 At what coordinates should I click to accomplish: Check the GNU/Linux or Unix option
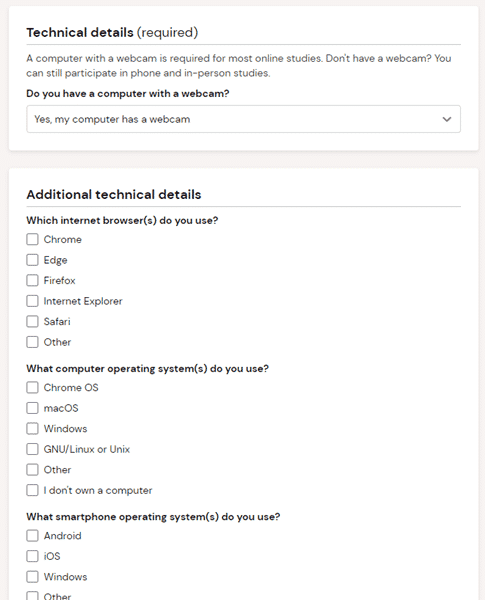coord(33,449)
